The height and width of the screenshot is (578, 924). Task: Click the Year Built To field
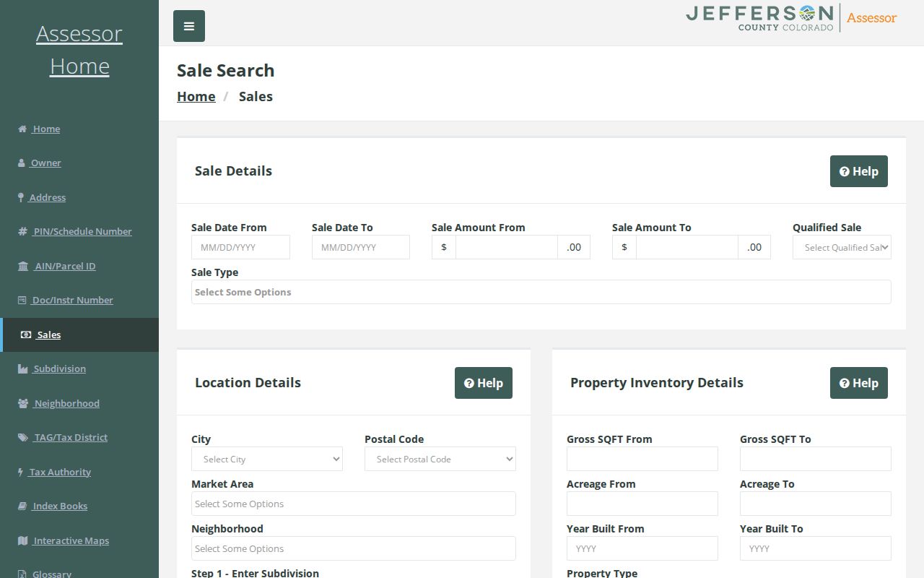(x=816, y=548)
